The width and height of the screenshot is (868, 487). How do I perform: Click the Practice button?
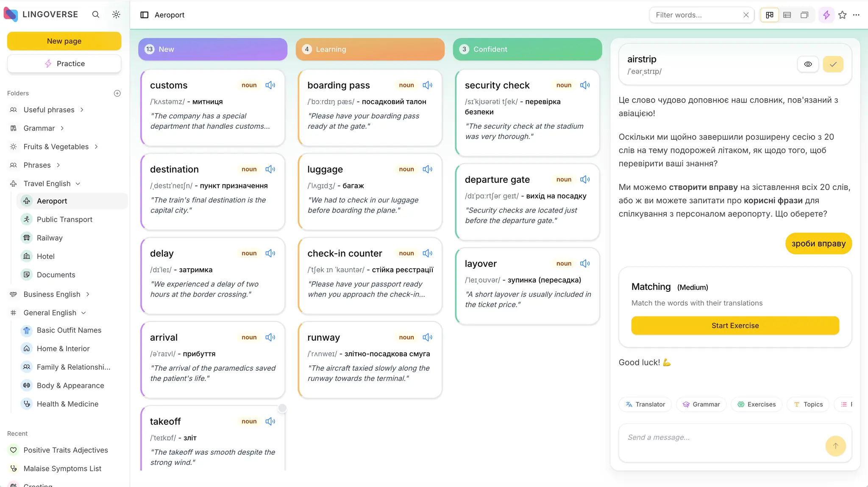pyautogui.click(x=64, y=64)
